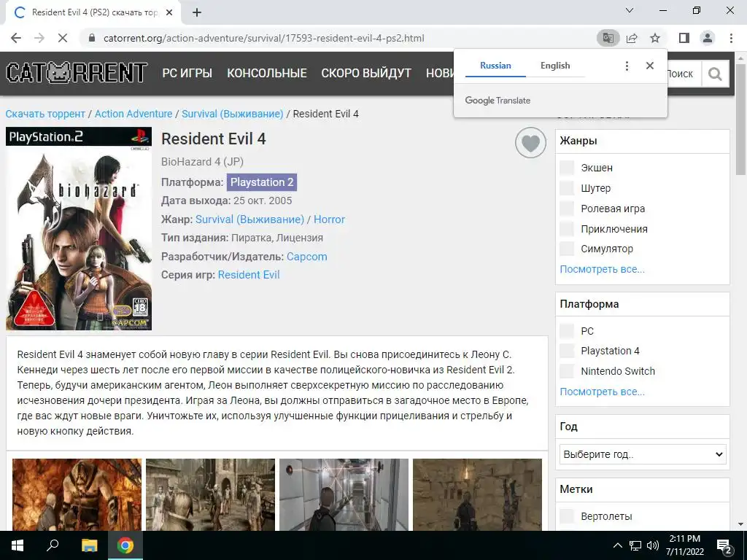Open second screenshot with village crowd

pos(210,494)
